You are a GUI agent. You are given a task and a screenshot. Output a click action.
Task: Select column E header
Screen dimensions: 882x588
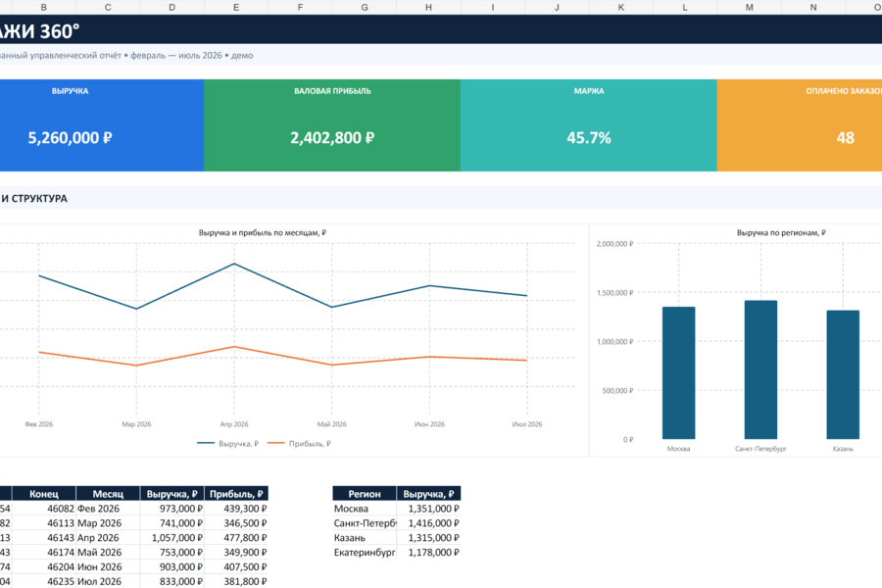click(236, 7)
